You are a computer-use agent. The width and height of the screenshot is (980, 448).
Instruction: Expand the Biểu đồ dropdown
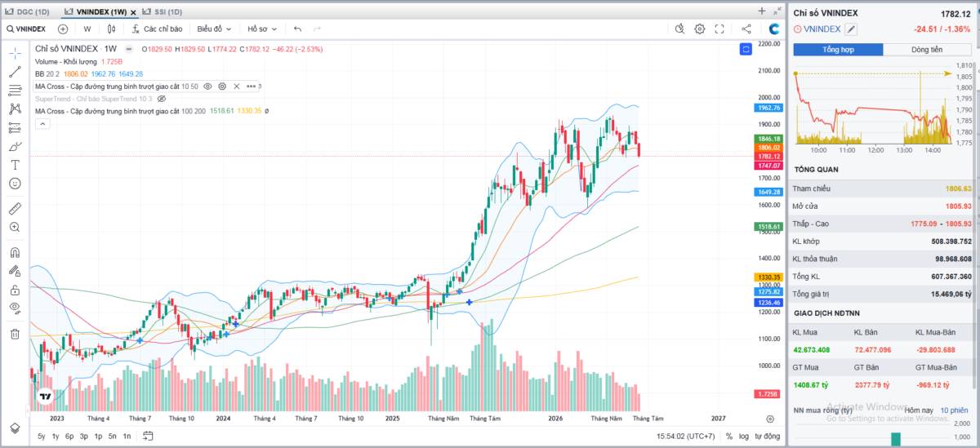click(214, 29)
